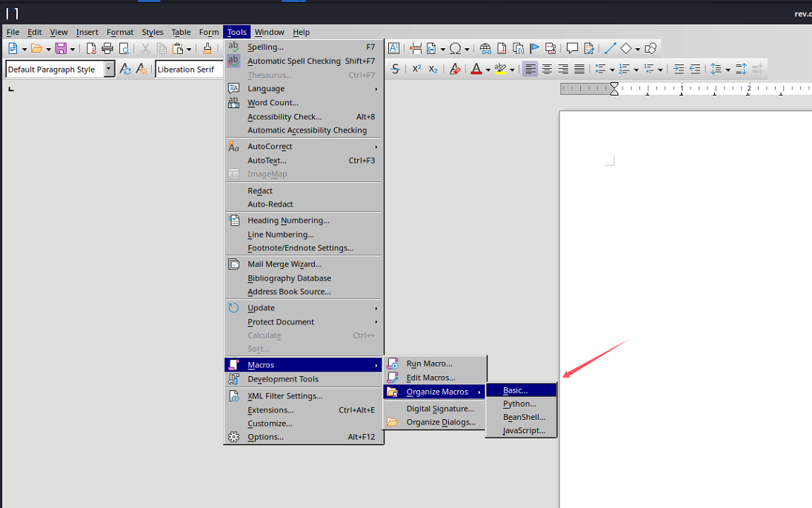Click the Insert Comment speech bubble icon
Viewport: 812px width, 508px height.
pyautogui.click(x=572, y=49)
